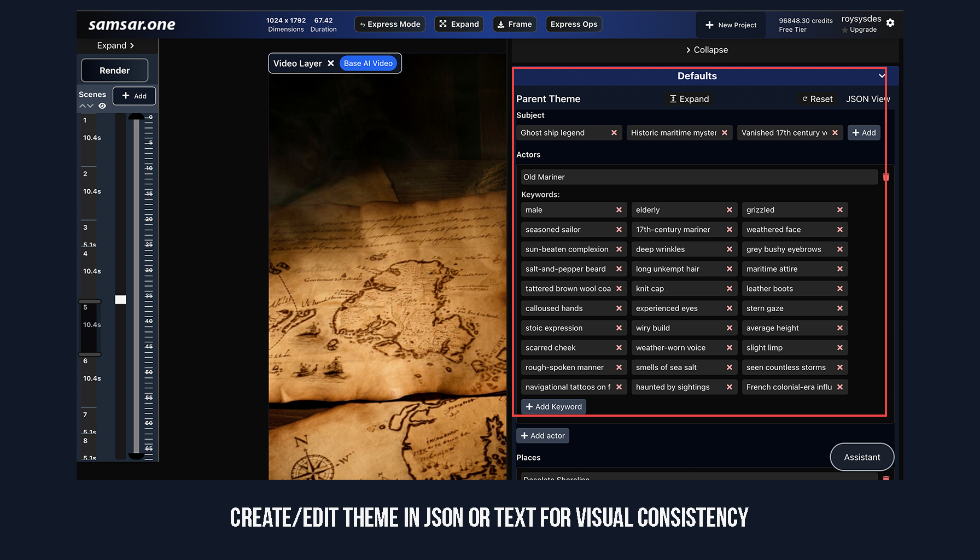Delete the Old Mariner actor with the trash icon

pos(886,177)
